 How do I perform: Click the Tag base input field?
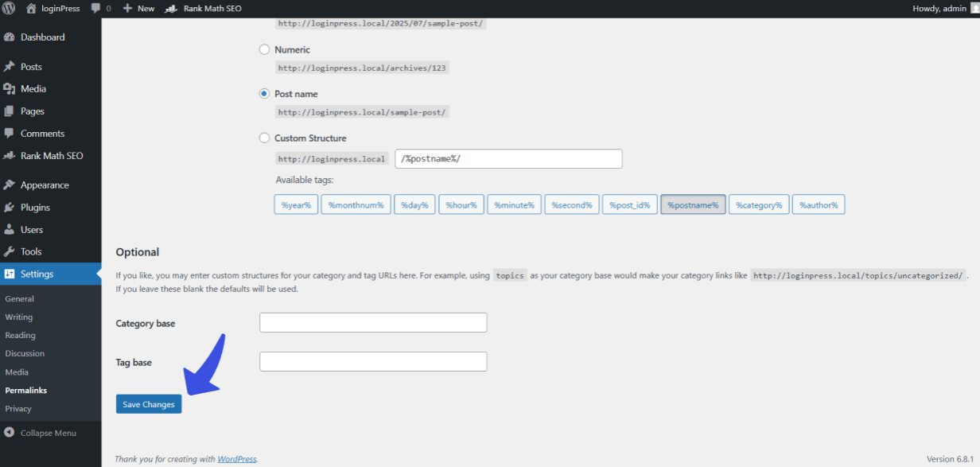(x=373, y=362)
